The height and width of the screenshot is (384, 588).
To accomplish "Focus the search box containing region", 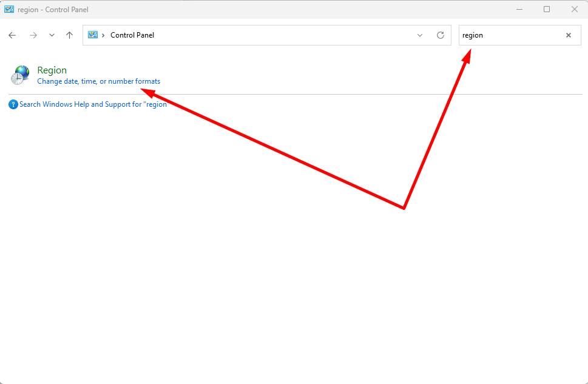I will click(x=510, y=35).
